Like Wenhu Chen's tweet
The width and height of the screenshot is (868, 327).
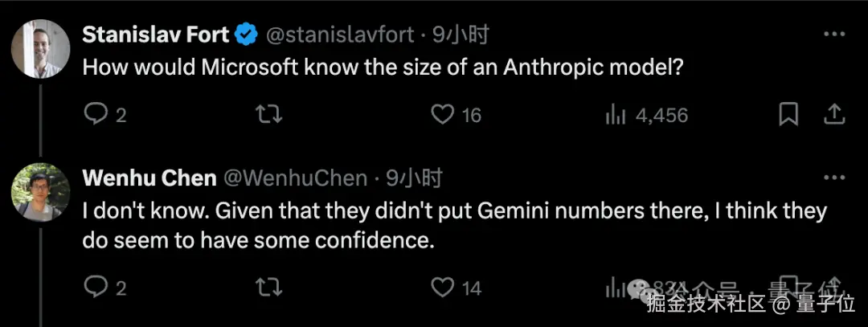pyautogui.click(x=443, y=287)
